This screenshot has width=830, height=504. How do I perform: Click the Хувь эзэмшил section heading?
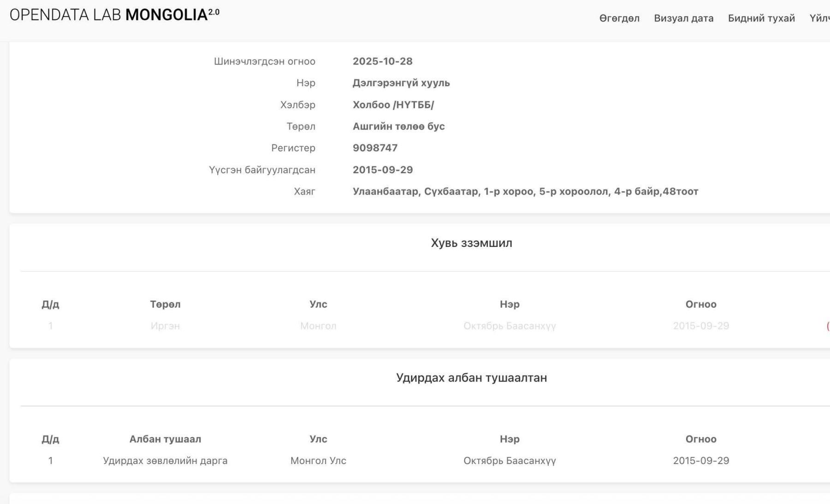[x=471, y=243]
